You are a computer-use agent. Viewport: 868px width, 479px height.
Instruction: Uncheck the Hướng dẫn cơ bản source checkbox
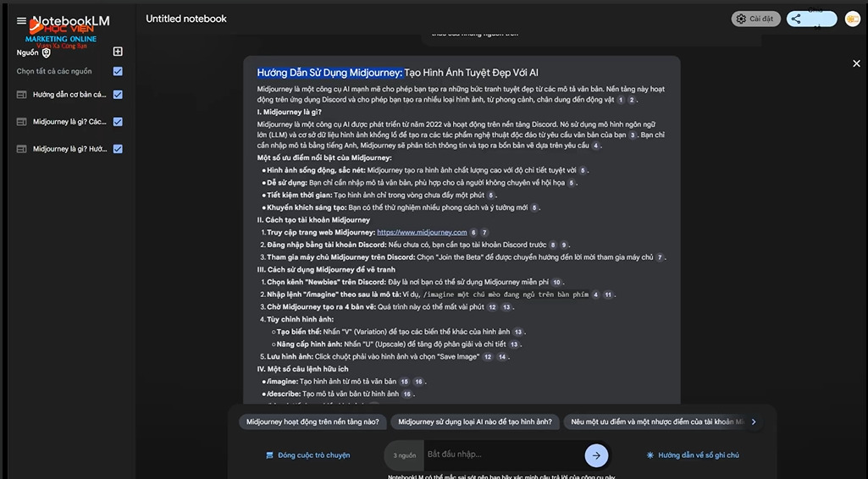[118, 95]
